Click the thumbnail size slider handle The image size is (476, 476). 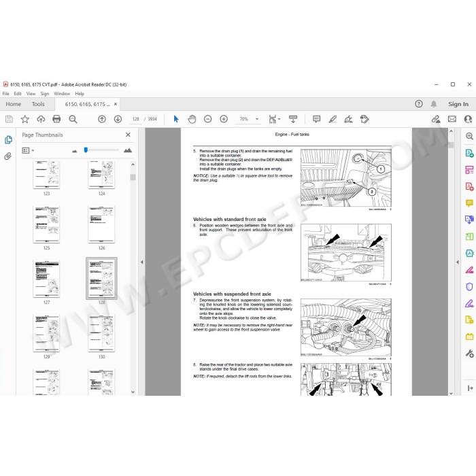(86, 150)
